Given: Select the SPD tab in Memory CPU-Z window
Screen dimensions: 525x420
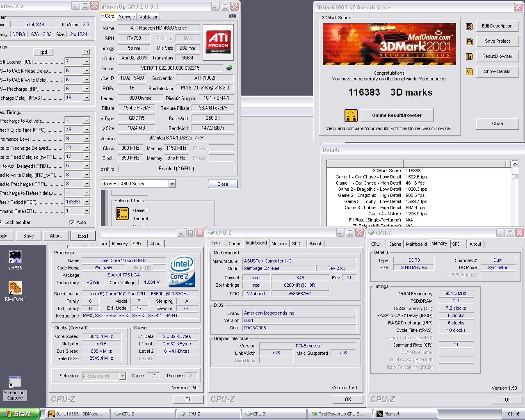Looking at the screenshot, I should tap(456, 244).
